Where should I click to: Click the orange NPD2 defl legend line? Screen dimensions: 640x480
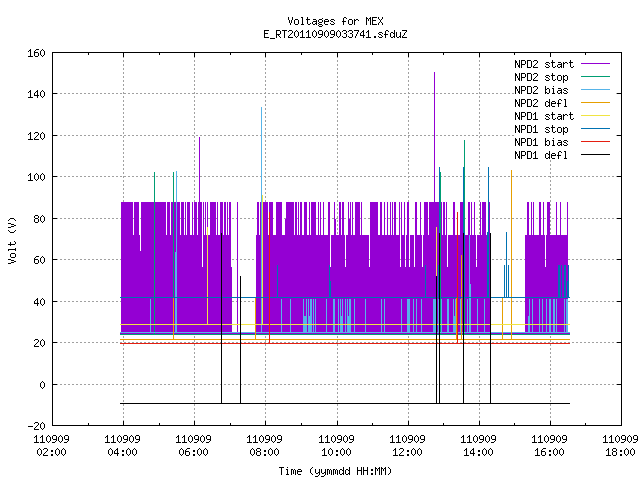click(595, 103)
